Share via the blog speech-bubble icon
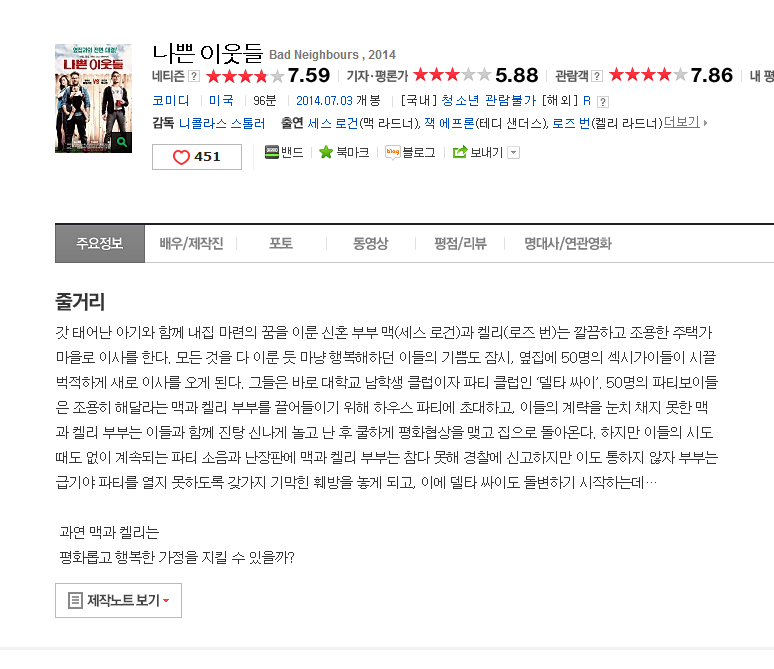Screen dimensions: 774x669 point(392,152)
